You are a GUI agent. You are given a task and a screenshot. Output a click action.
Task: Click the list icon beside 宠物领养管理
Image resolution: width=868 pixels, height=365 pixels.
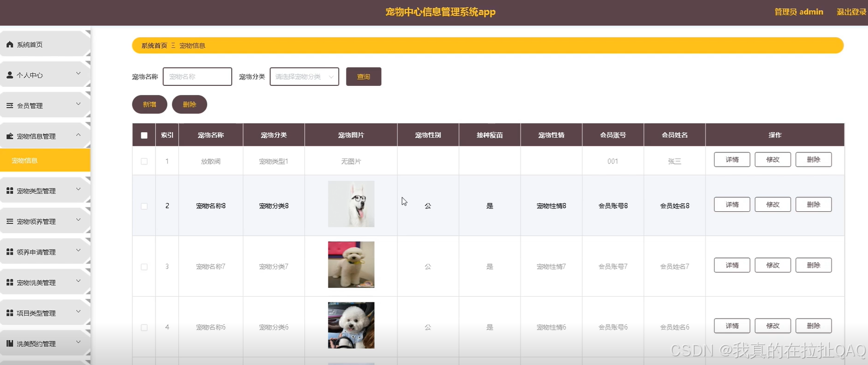coord(10,221)
